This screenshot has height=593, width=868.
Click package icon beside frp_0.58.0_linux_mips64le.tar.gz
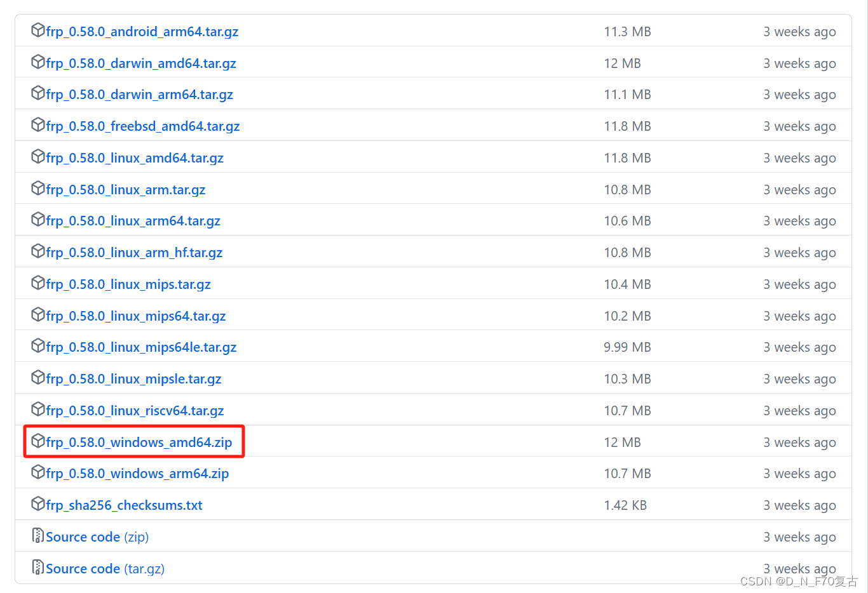click(x=38, y=345)
